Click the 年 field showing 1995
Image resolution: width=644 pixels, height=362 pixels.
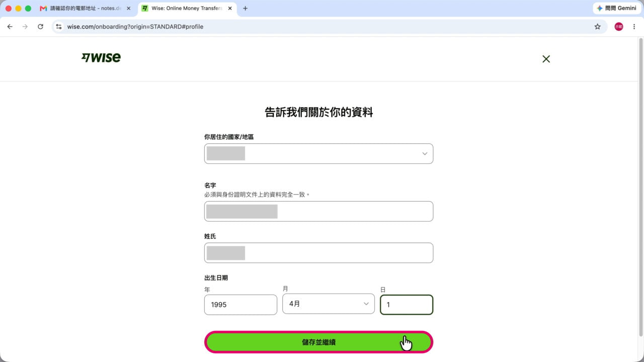(x=240, y=305)
